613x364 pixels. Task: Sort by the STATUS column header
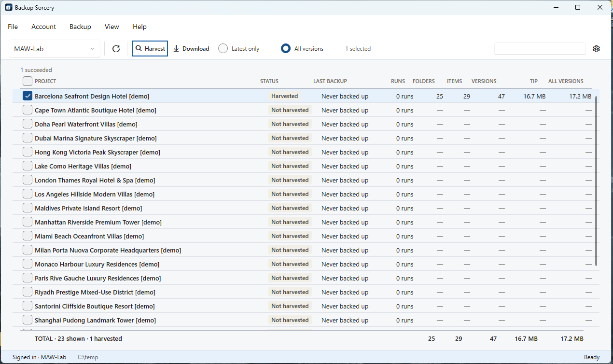pyautogui.click(x=269, y=81)
